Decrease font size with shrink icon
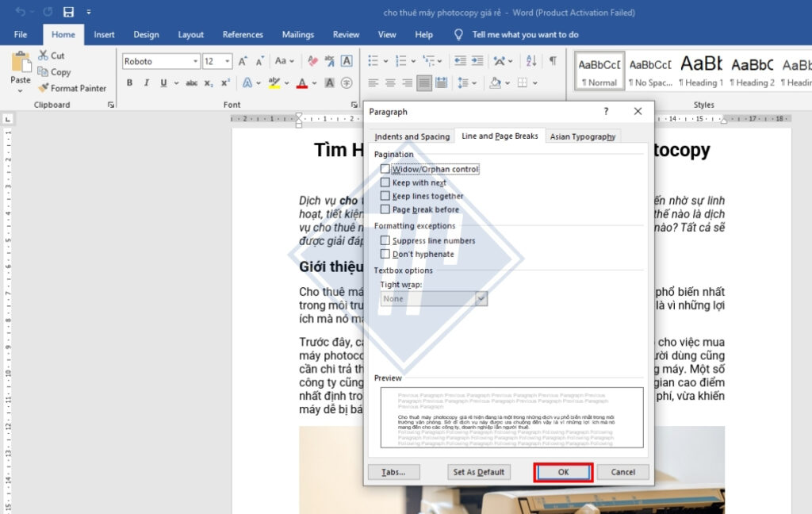 point(260,61)
